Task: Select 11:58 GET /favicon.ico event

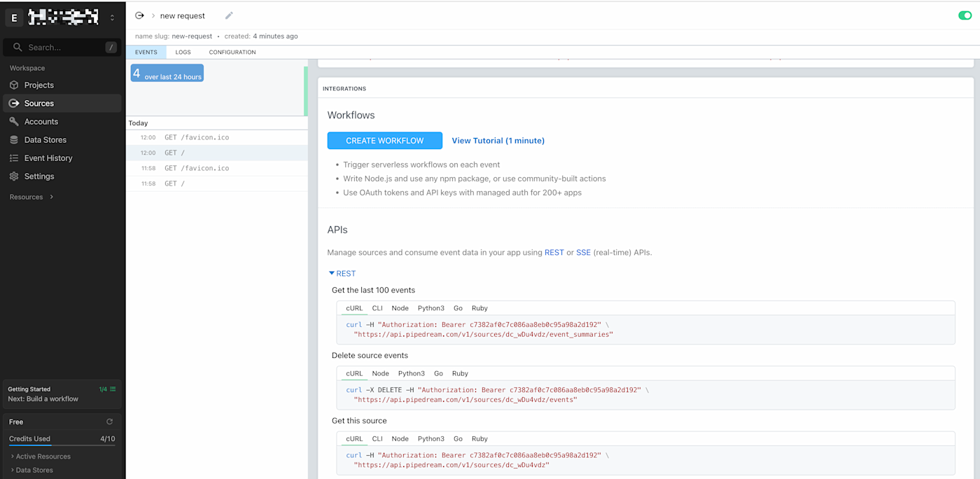Action: 217,168
